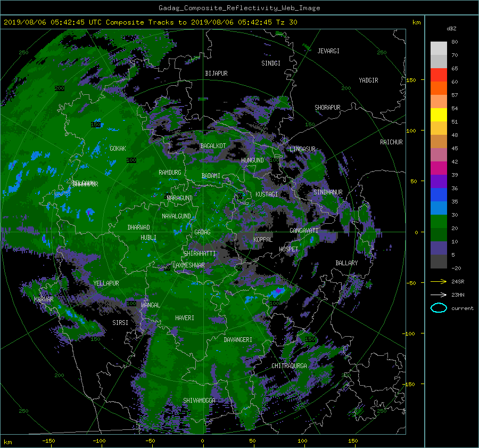Screen dimensions: 479x448
Task: Click the SINDHANUR city label
Action: (328, 192)
